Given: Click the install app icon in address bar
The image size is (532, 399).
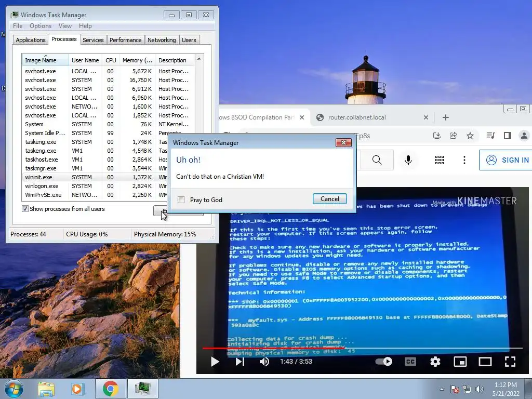Looking at the screenshot, I should click(436, 136).
